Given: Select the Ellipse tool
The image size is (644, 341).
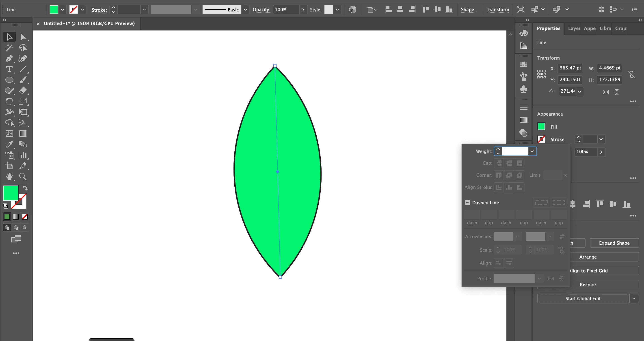Looking at the screenshot, I should [x=9, y=80].
